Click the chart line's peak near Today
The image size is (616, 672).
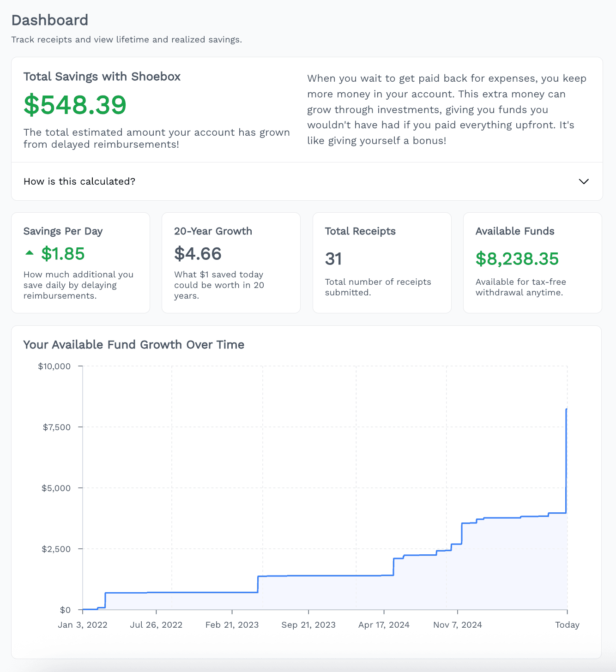567,409
